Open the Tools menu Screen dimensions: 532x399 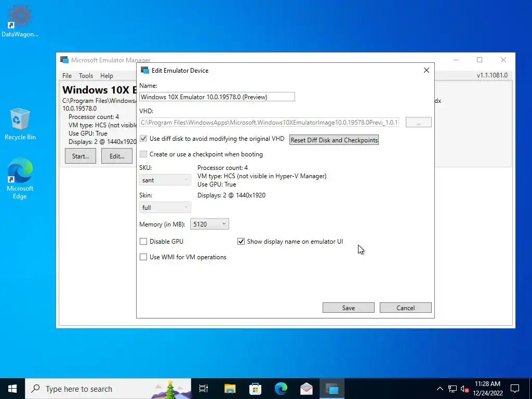tap(86, 76)
